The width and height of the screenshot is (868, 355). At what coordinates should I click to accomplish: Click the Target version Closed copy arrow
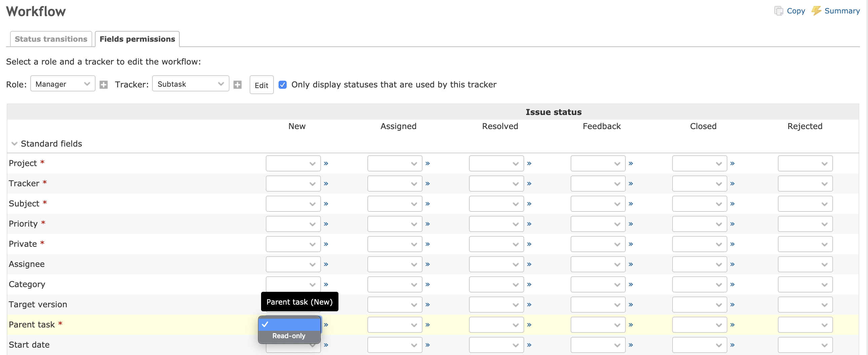coord(732,305)
